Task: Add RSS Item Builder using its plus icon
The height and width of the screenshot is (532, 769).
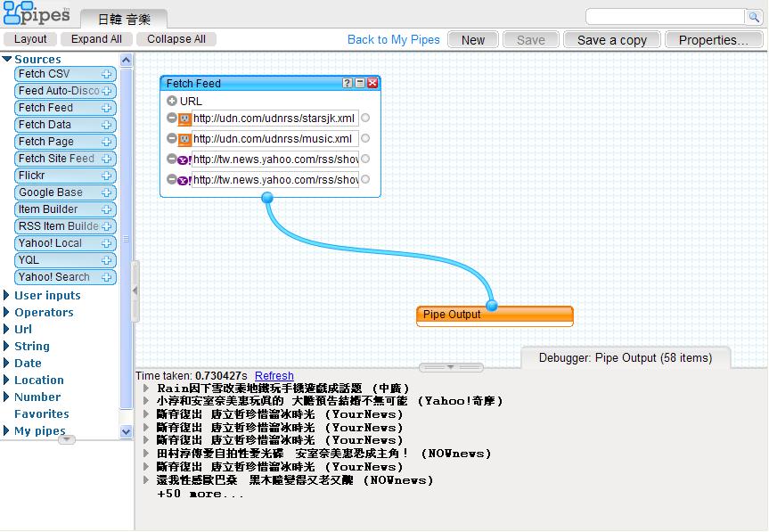Action: (106, 226)
